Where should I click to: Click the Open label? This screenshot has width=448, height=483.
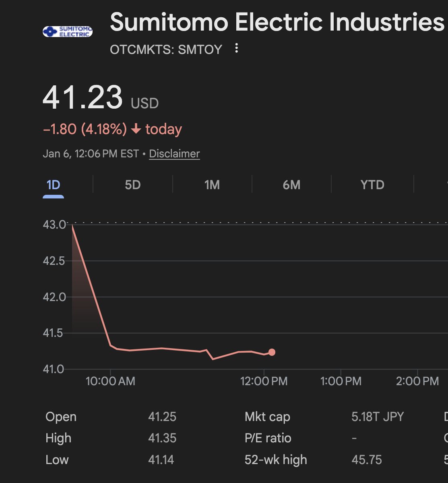61,417
